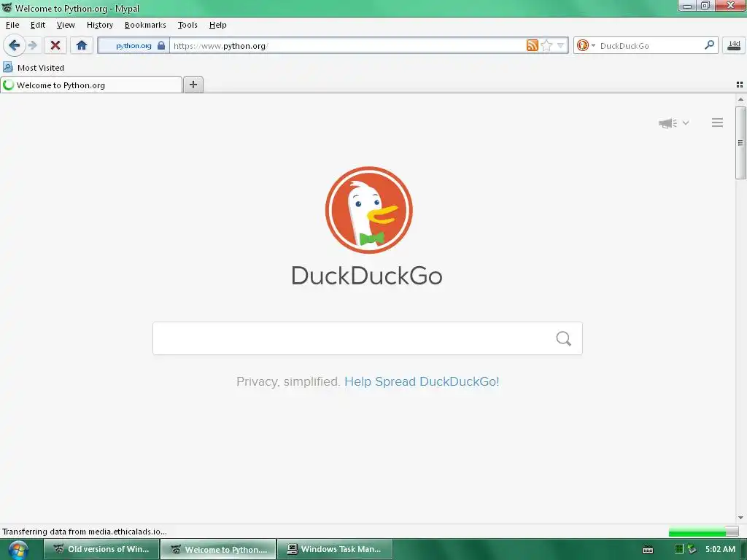This screenshot has width=747, height=560.
Task: Switch to Old versions of Win... taskbar window
Action: 101,549
